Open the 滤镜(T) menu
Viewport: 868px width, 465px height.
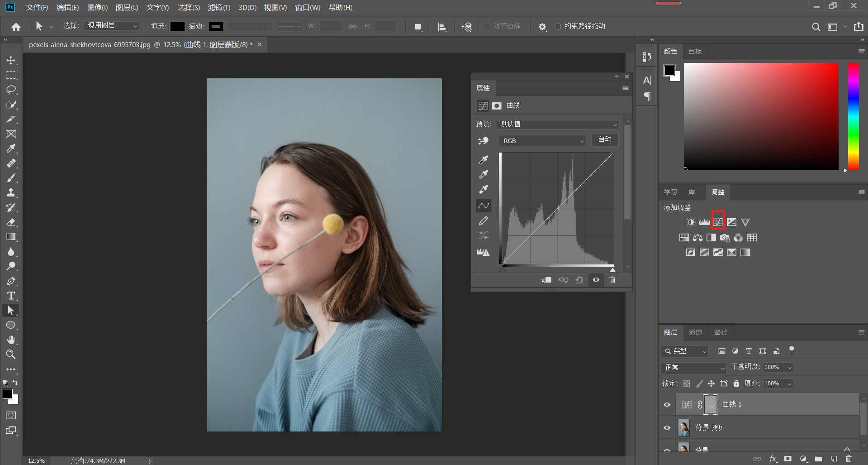tap(219, 7)
